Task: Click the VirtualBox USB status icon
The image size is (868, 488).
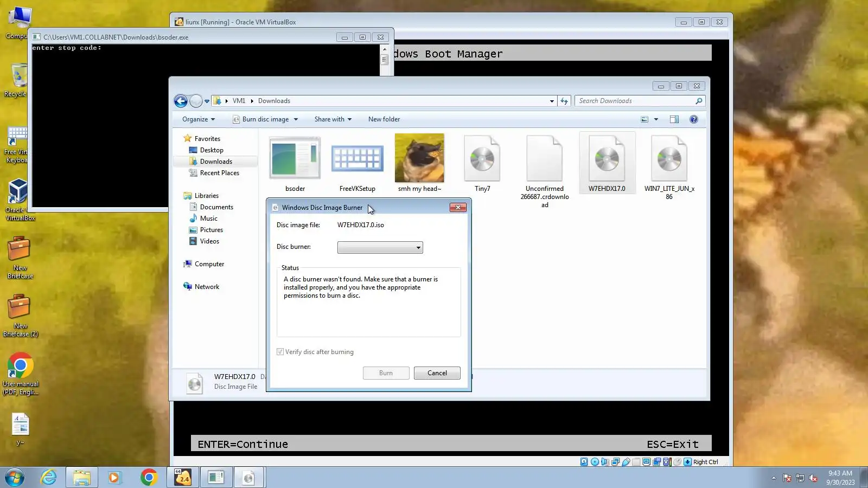Action: point(626,462)
